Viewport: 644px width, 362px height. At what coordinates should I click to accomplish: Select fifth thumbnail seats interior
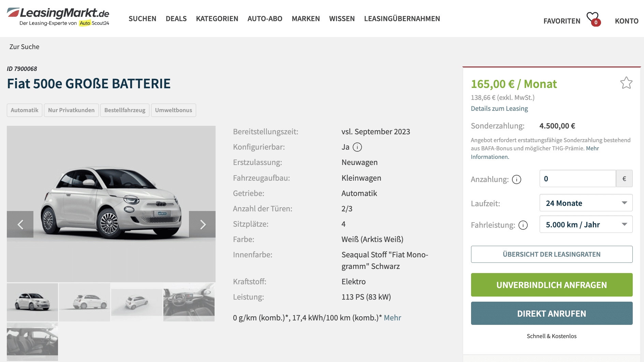[32, 342]
